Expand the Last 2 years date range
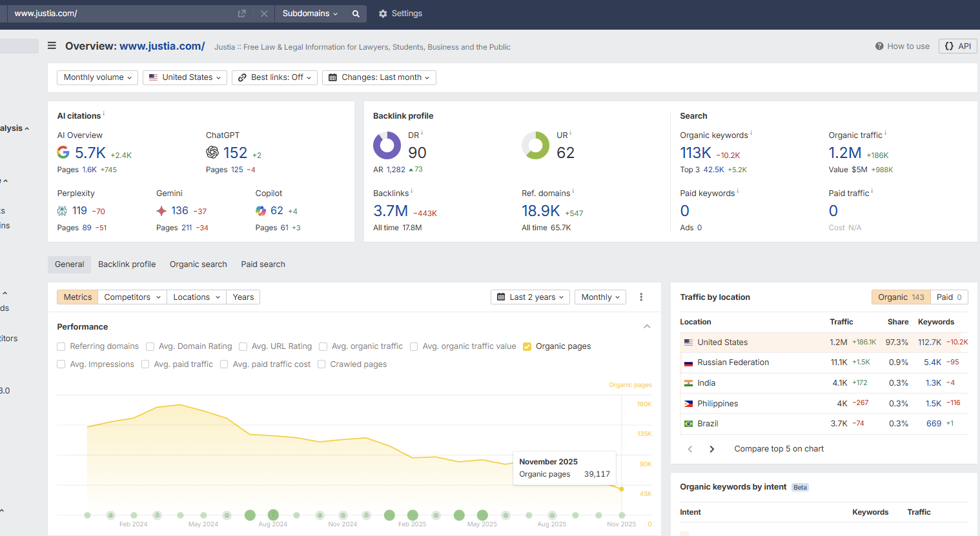980x536 pixels. 530,297
